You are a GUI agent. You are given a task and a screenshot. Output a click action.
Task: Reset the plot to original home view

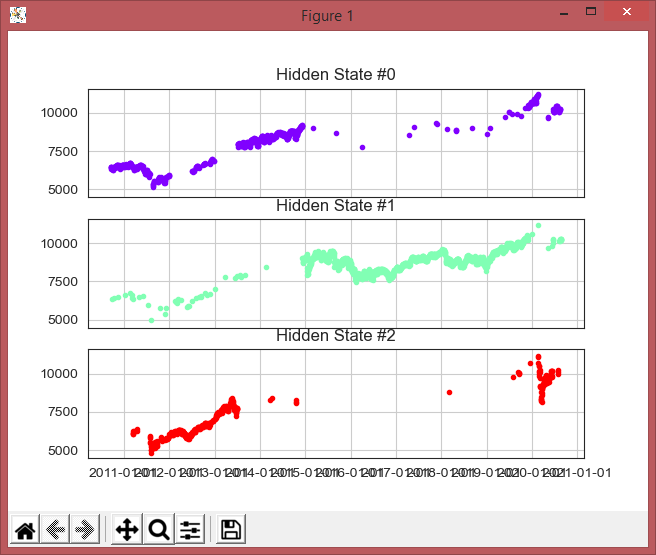tap(25, 530)
